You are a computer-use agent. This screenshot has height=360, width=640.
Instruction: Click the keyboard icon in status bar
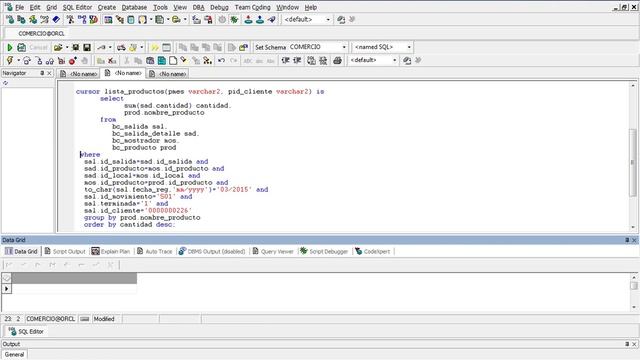click(84, 319)
